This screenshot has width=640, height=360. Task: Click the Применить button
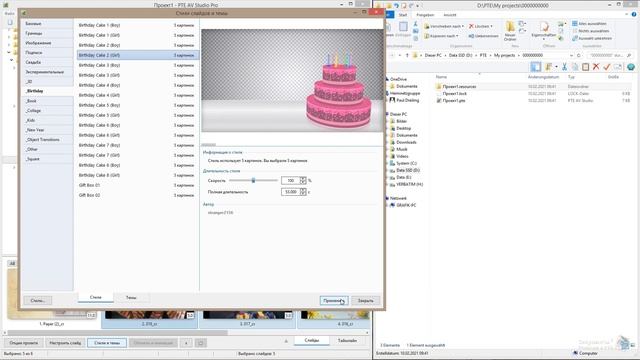click(x=334, y=300)
